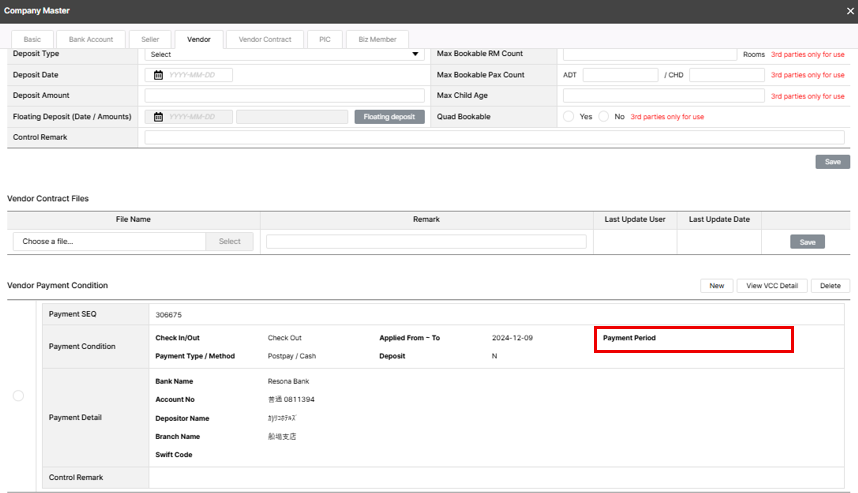Open the Deposit Date calendar icon

click(x=159, y=75)
